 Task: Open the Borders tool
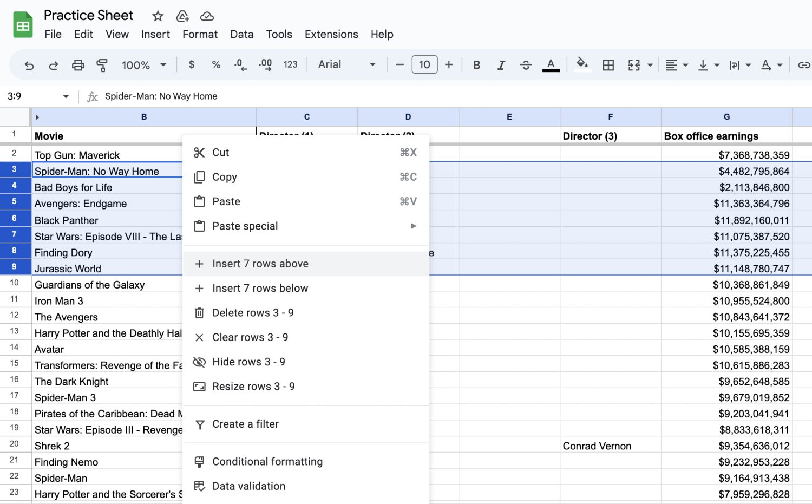click(x=608, y=65)
